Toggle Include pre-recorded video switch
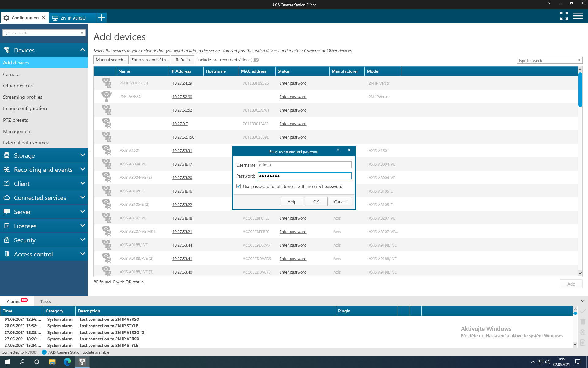Image resolution: width=588 pixels, height=368 pixels. tap(254, 60)
